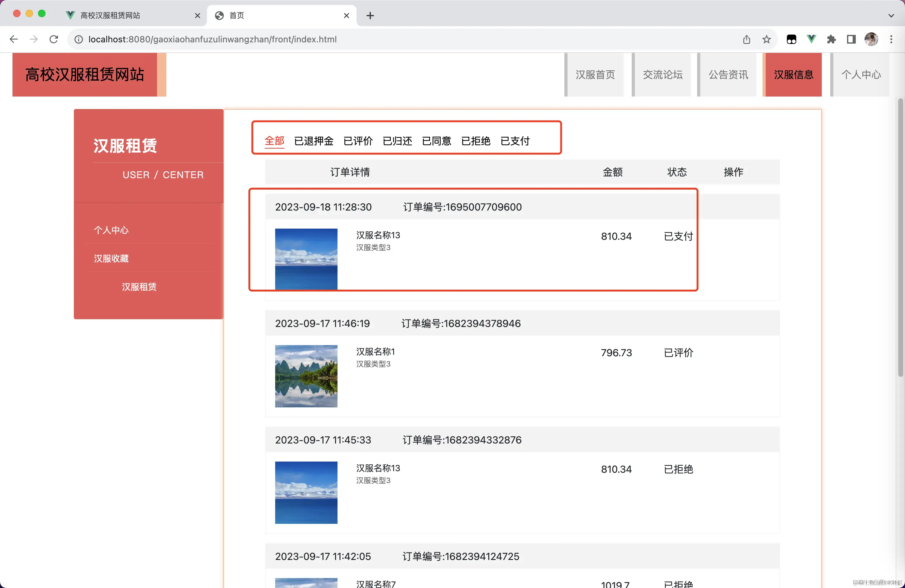Open a new browser tab

point(370,16)
